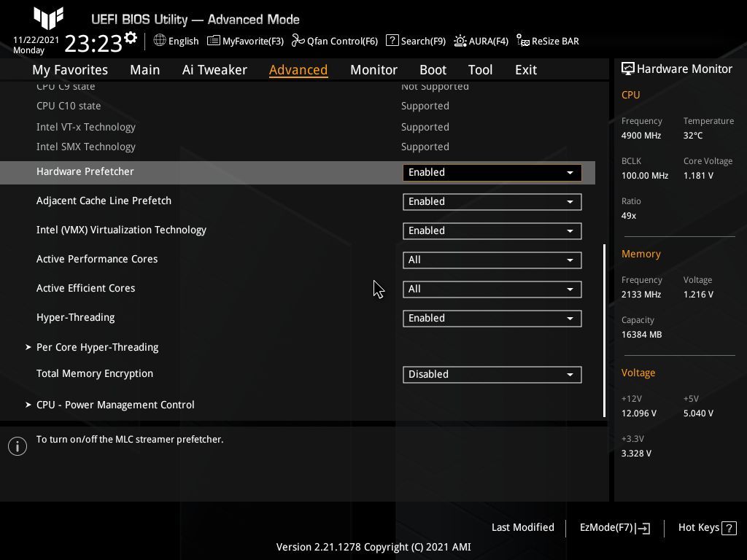This screenshot has width=747, height=560.
Task: Select Intel (VMX) Virtualization Technology label
Action: pyautogui.click(x=122, y=230)
